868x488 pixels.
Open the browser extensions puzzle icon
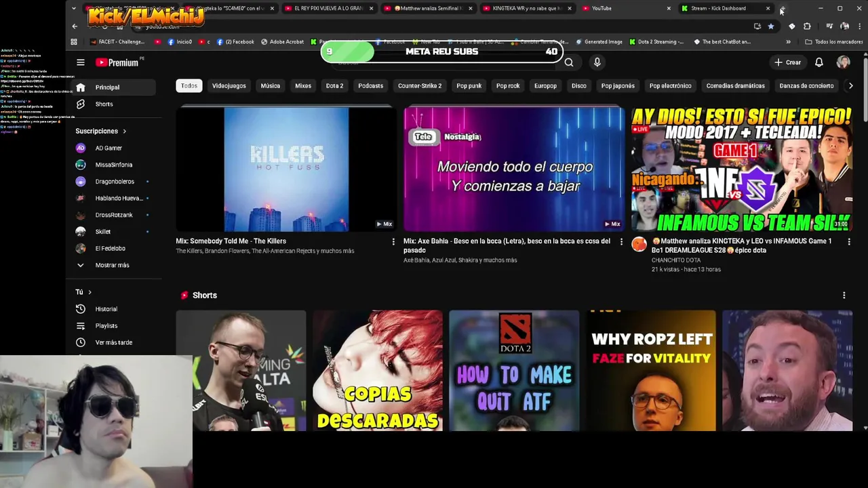[807, 26]
